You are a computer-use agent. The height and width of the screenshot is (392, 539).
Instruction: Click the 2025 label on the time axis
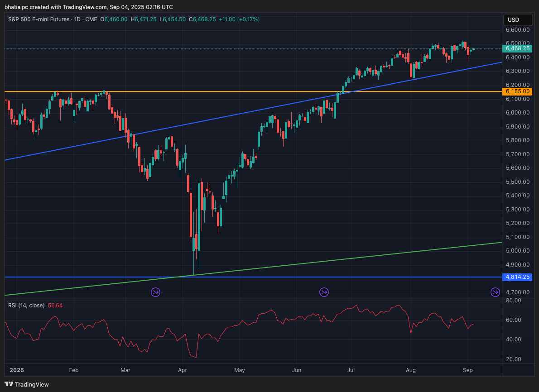click(x=18, y=370)
